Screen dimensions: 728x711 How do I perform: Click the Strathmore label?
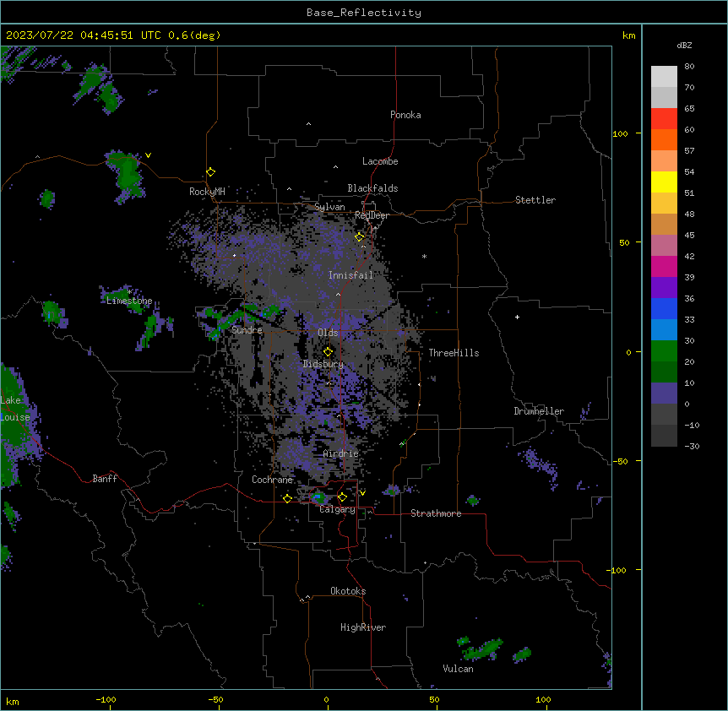436,513
